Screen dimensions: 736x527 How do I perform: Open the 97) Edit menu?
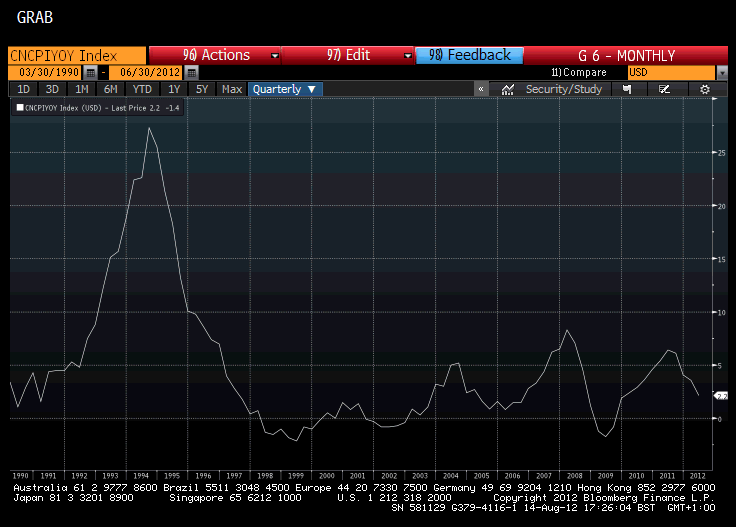click(348, 55)
